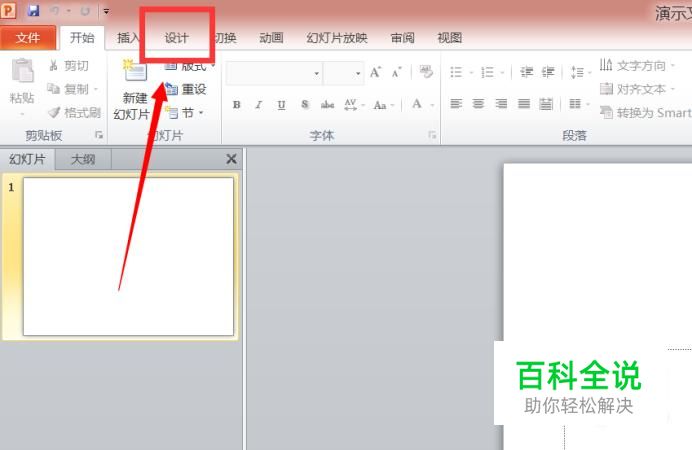Switch to the 视图 (View) tab

[450, 38]
